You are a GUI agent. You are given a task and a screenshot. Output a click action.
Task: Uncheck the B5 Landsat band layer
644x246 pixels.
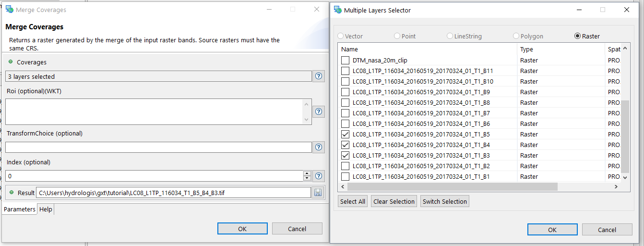(345, 135)
